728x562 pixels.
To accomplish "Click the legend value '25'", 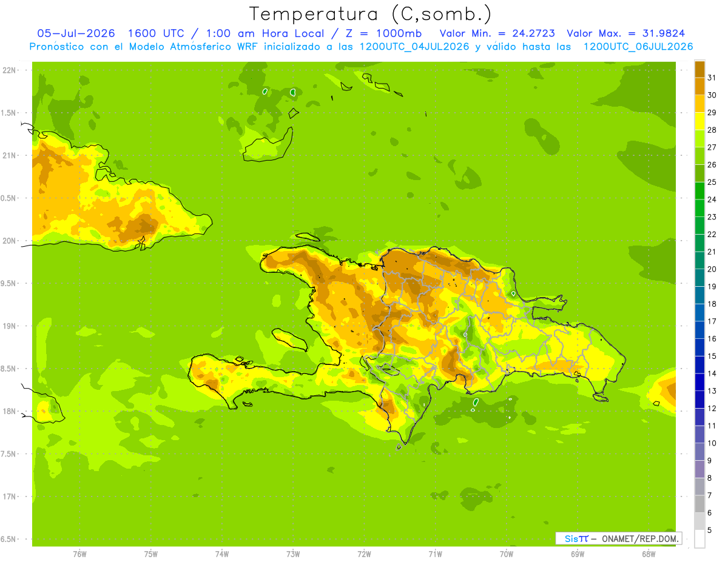I will point(712,182).
